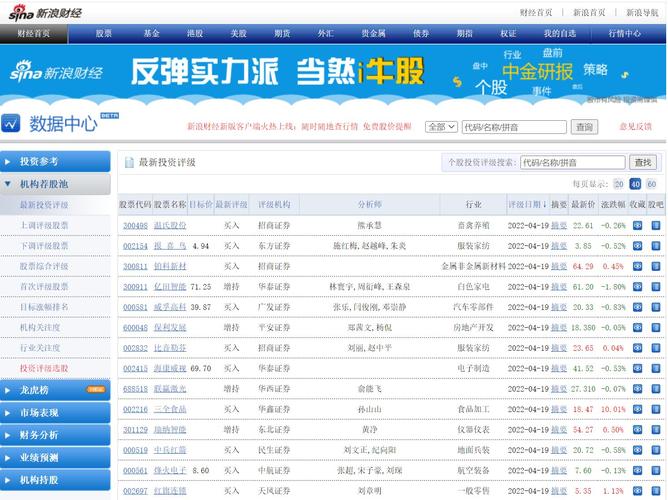Expand the 机构持股 sidebar section

tap(55, 480)
